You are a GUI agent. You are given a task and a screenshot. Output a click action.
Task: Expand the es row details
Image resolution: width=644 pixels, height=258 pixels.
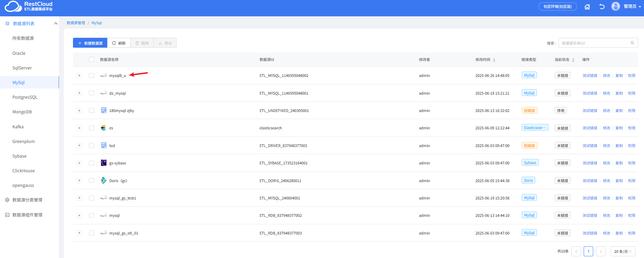pyautogui.click(x=79, y=128)
